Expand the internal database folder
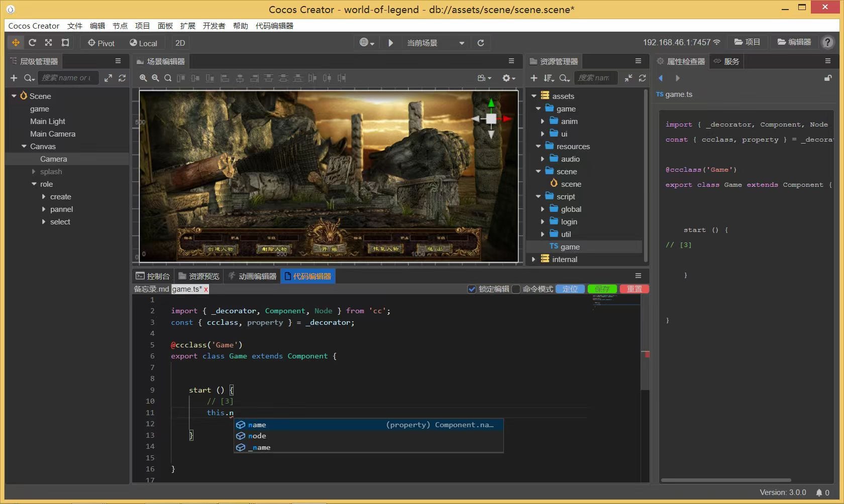 pos(534,260)
